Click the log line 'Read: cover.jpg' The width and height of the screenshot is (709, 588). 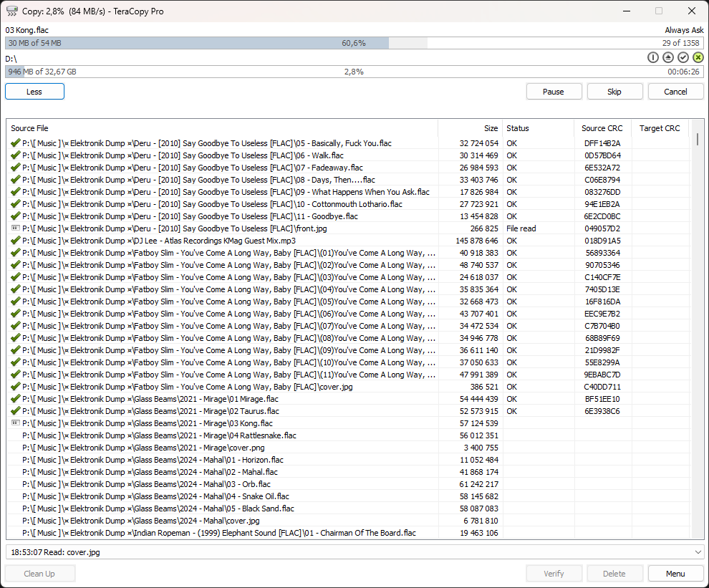(x=55, y=551)
